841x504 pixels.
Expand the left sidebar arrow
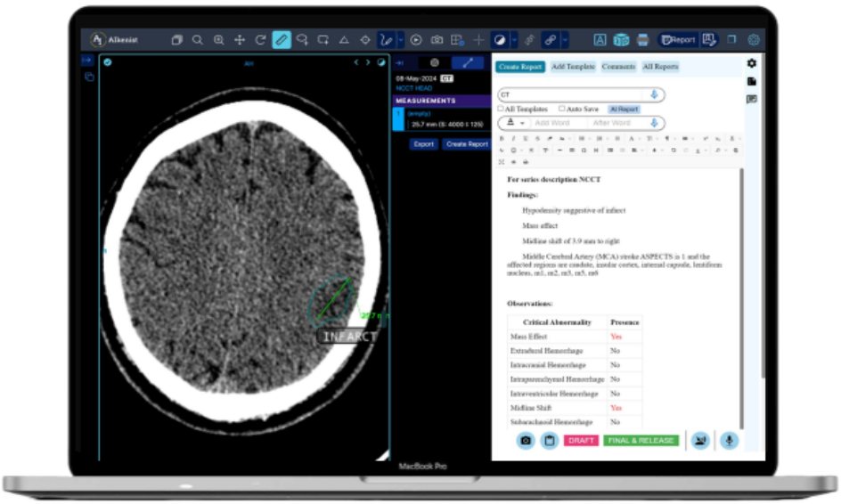click(87, 61)
